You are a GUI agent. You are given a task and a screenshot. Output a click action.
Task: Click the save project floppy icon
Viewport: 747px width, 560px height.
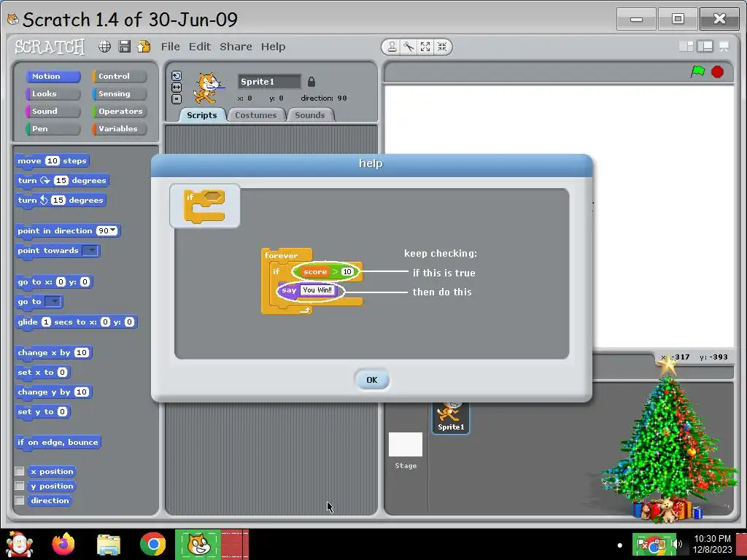pyautogui.click(x=124, y=46)
